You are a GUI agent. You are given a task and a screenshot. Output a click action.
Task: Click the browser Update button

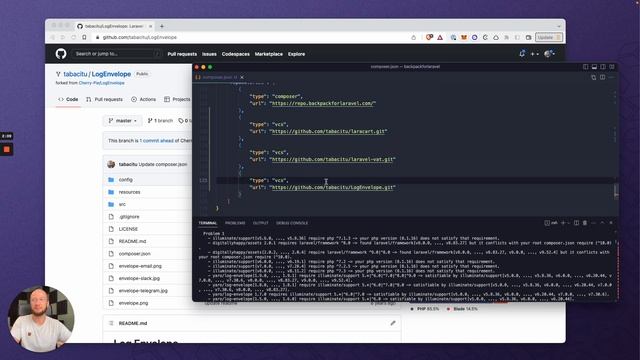click(549, 37)
